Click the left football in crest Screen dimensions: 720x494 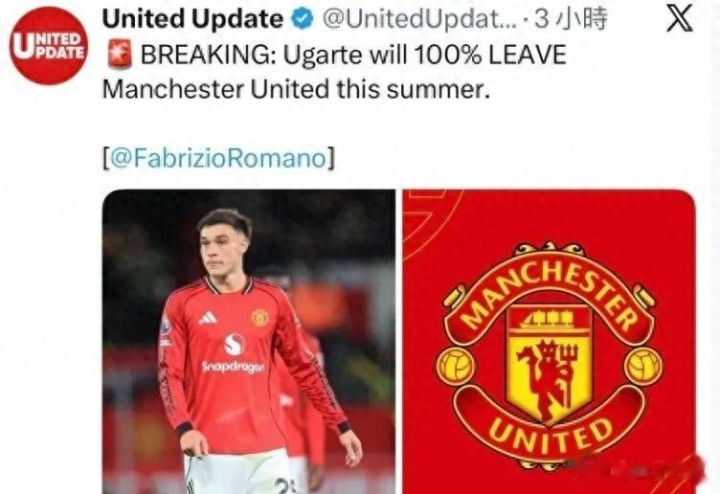pyautogui.click(x=455, y=367)
